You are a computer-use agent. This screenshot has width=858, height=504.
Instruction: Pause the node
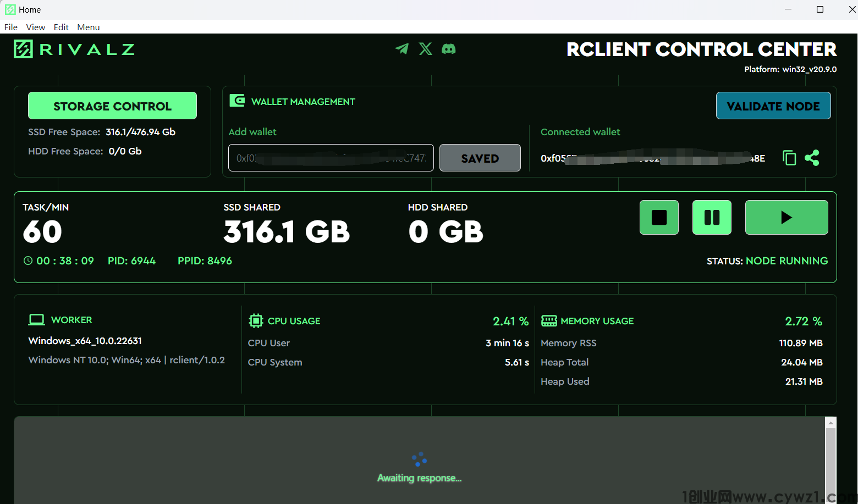click(x=712, y=218)
